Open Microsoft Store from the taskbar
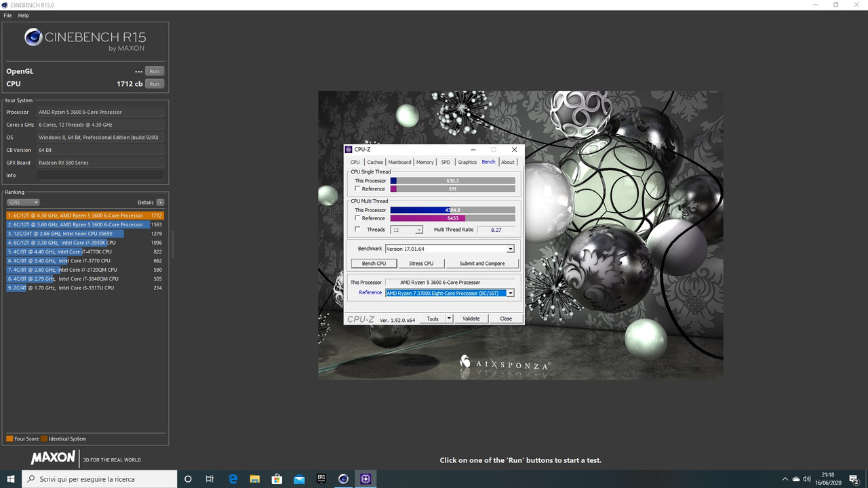This screenshot has width=868, height=488. (277, 479)
